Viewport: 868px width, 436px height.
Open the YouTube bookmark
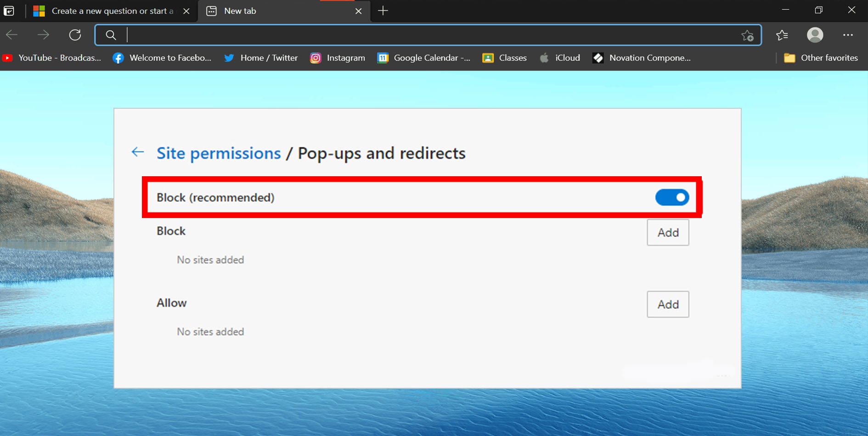click(x=52, y=58)
